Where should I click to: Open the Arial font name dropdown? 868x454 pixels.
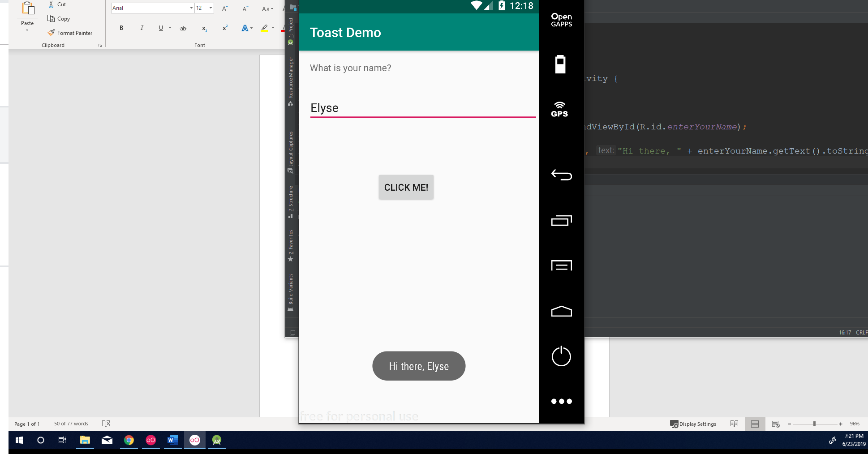[x=191, y=8]
